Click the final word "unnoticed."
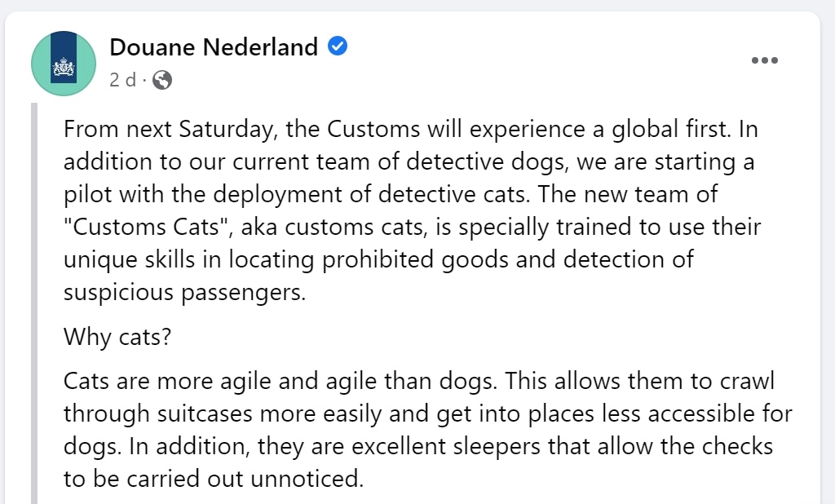 pos(307,479)
